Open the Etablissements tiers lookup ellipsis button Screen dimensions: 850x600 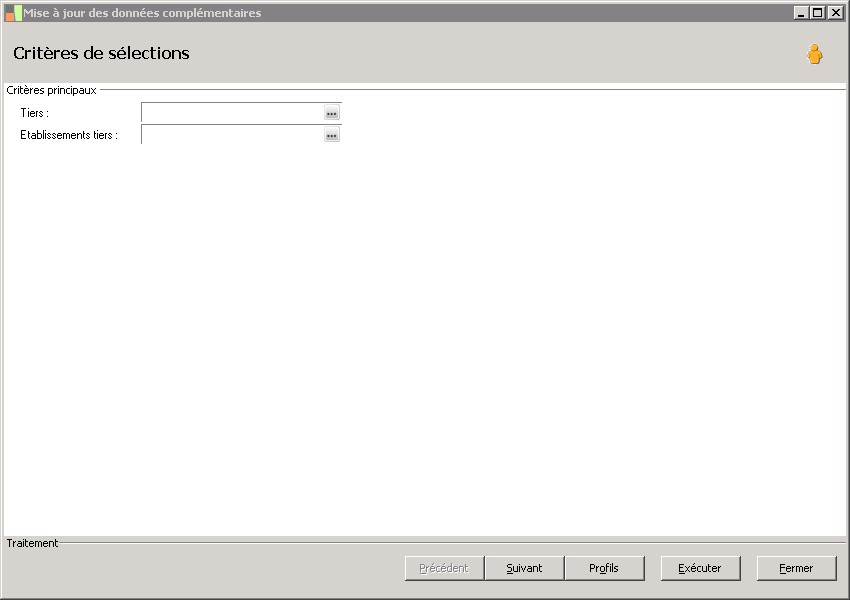332,135
